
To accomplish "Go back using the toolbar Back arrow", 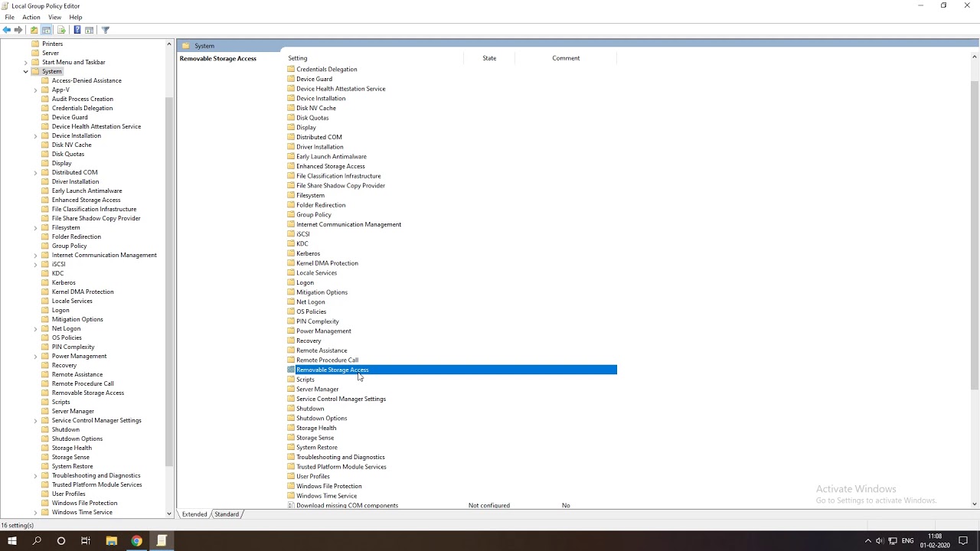I will coord(7,30).
